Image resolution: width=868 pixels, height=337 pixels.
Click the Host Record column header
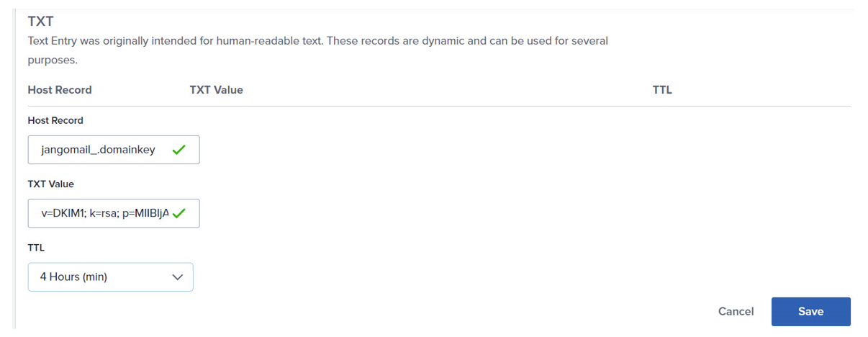(60, 90)
